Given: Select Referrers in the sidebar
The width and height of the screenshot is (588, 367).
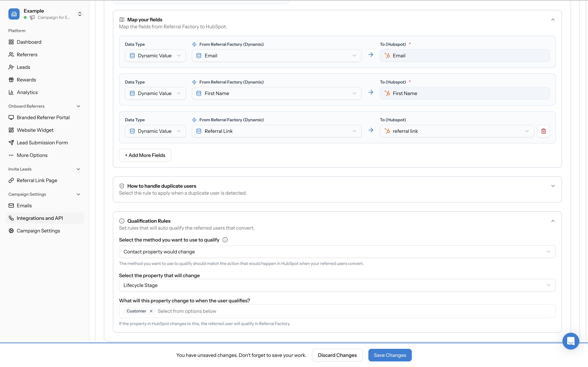Looking at the screenshot, I should 27,54.
